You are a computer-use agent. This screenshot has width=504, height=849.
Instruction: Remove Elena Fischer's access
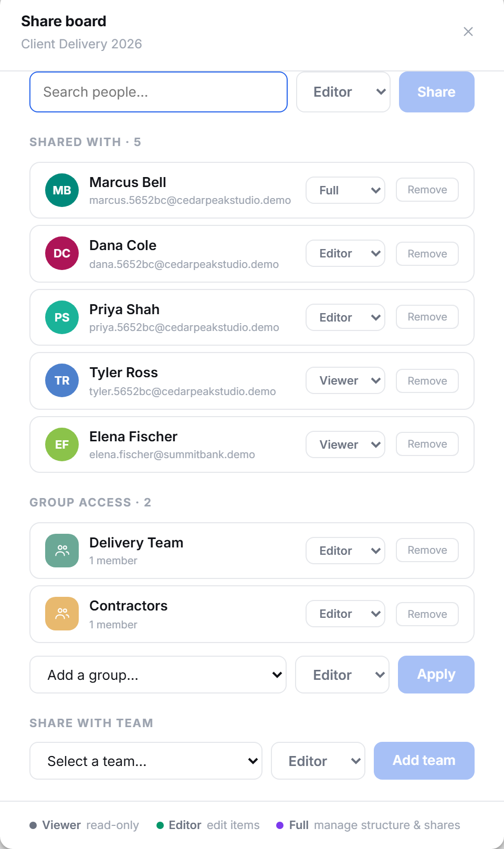[427, 444]
